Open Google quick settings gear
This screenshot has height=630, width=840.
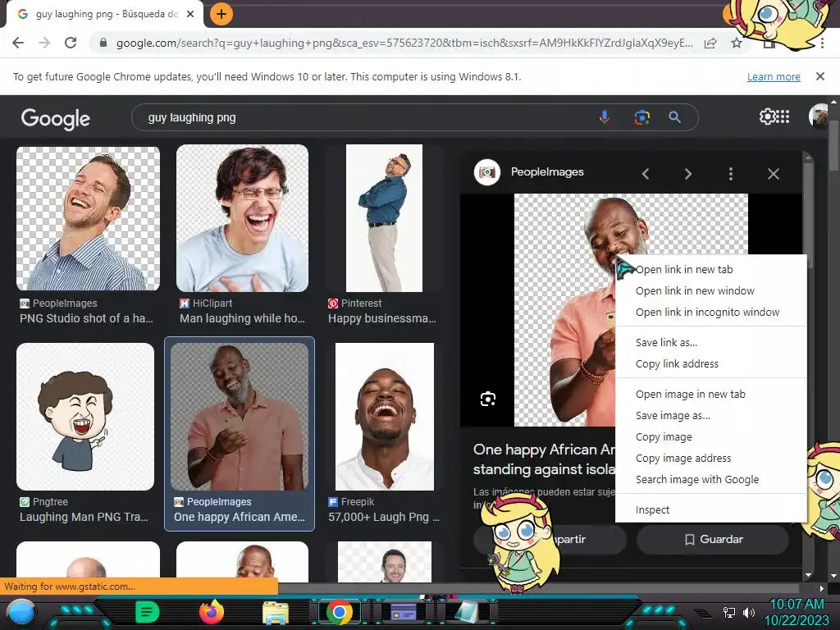767,116
